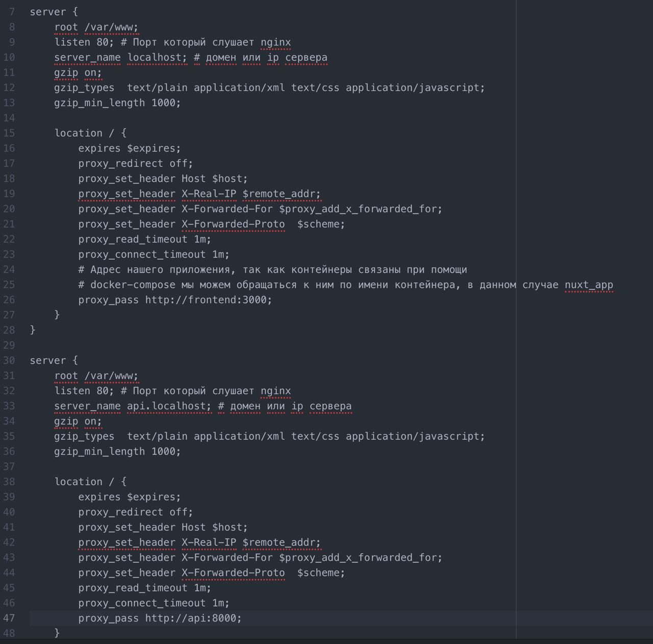Click '$scheme;' on line 44
This screenshot has height=644, width=653.
coord(321,573)
